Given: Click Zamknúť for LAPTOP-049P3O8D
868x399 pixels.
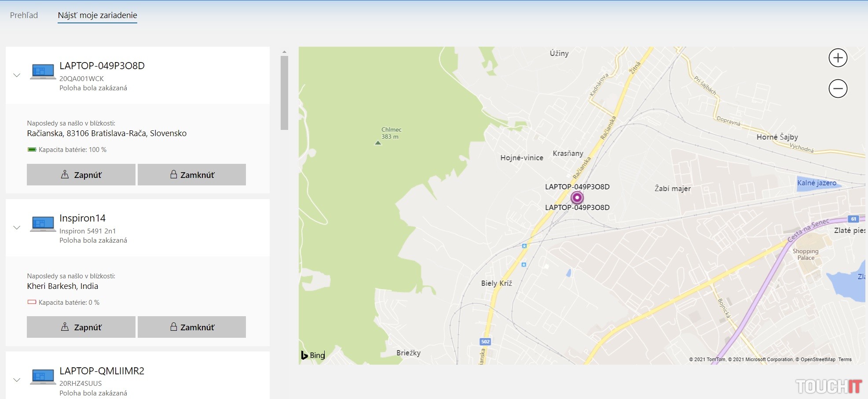Looking at the screenshot, I should (x=192, y=175).
